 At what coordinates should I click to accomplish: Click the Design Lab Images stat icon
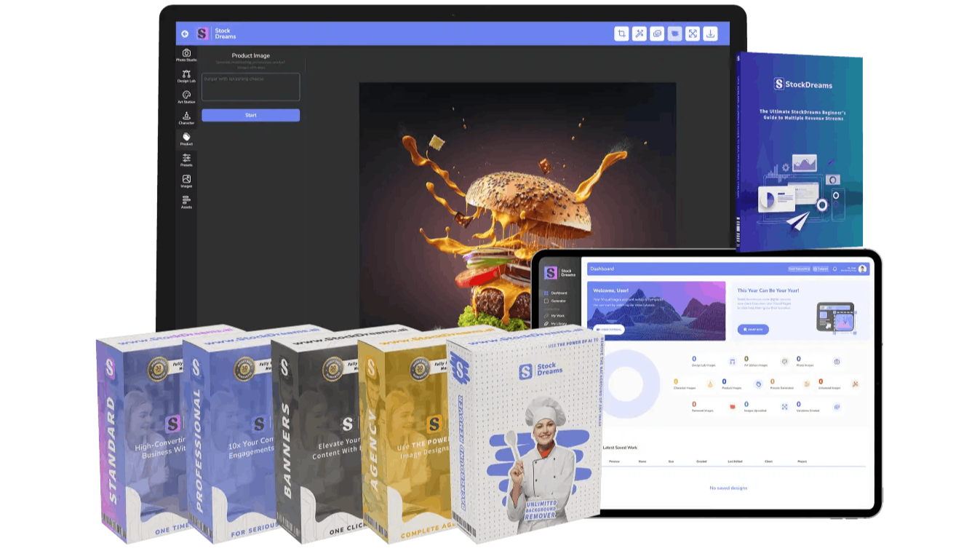point(732,361)
